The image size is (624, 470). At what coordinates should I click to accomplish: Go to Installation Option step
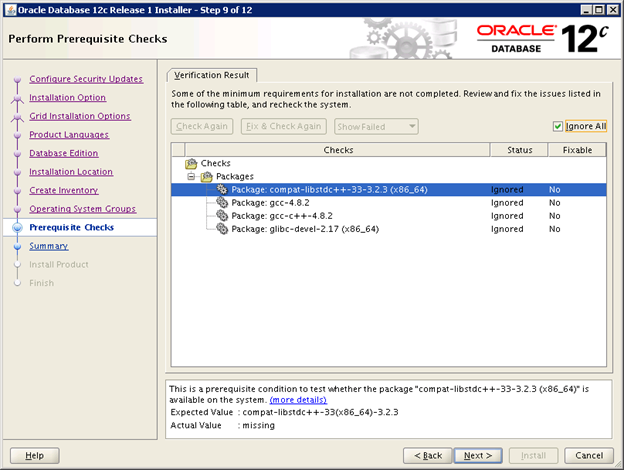click(68, 98)
